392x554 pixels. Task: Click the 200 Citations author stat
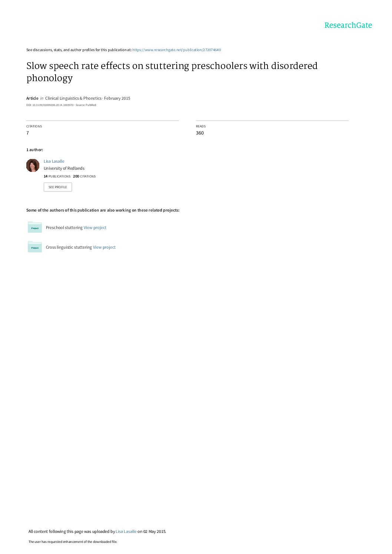pos(84,176)
